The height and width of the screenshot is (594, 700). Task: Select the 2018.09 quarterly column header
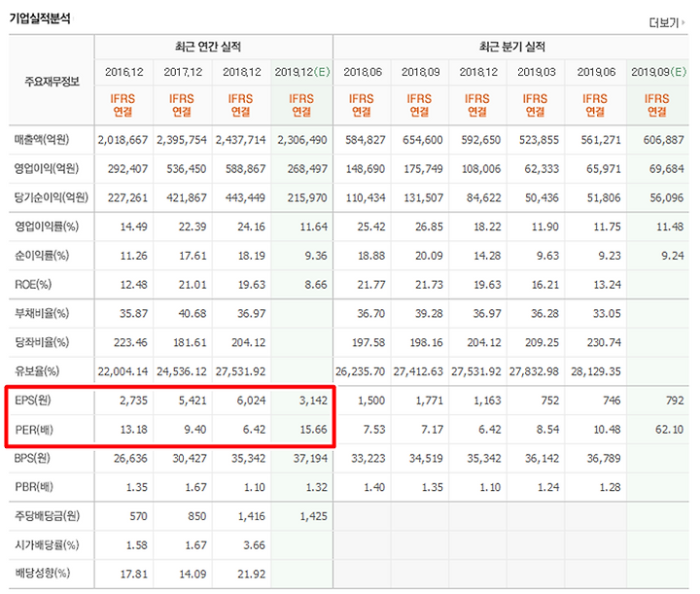[x=420, y=72]
